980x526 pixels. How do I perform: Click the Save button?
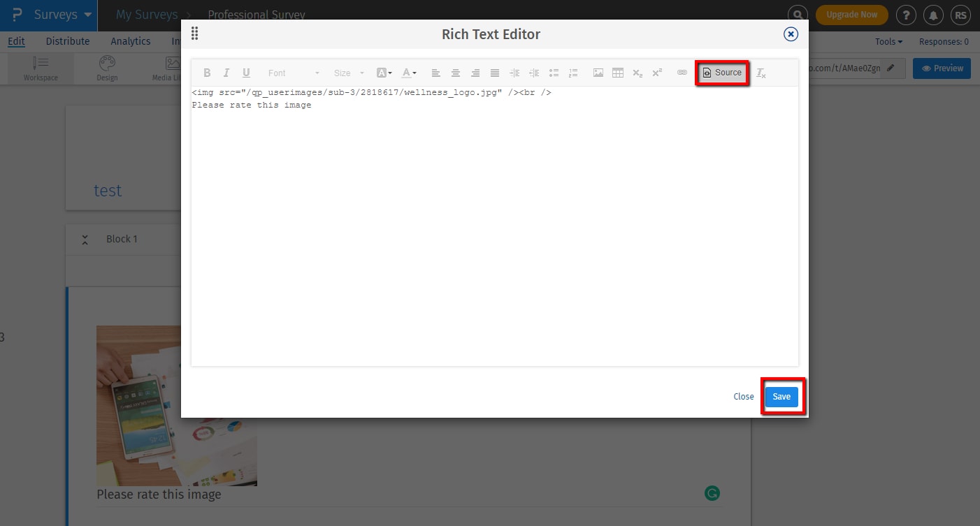coord(781,397)
